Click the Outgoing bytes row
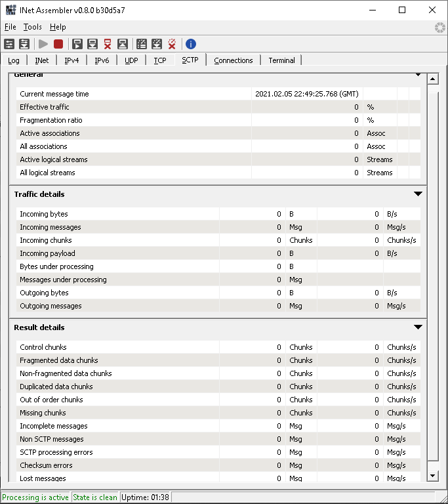Screen dimensions: 448x504 coord(218,293)
